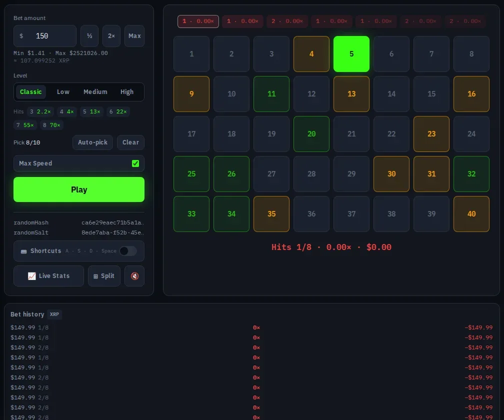Clear all picked numbers

click(x=130, y=142)
